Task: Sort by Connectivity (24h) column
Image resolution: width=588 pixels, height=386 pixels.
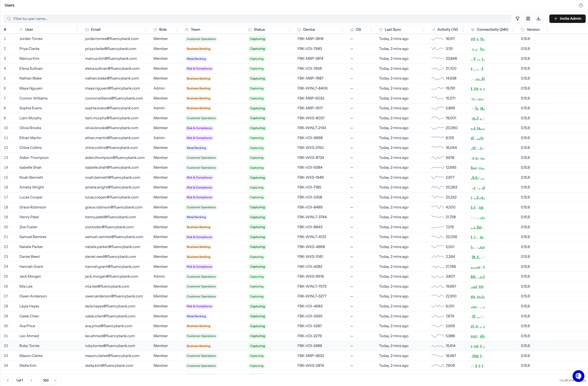Action: tap(513, 30)
